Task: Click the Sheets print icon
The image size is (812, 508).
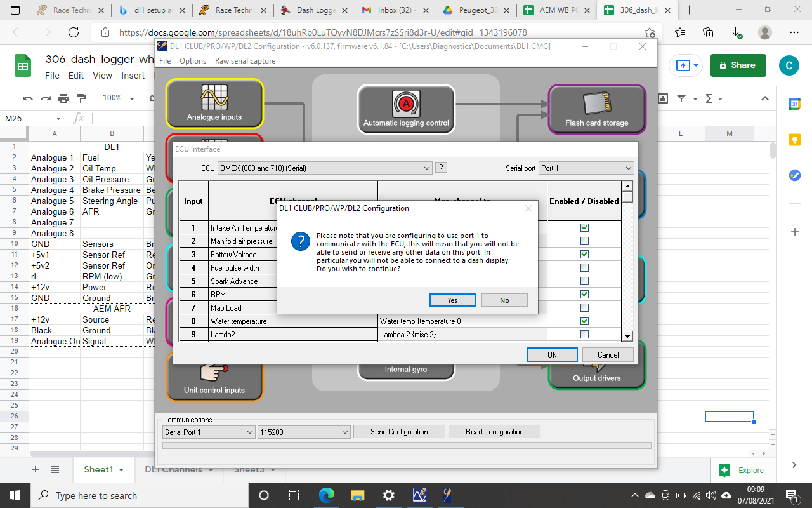Action: pyautogui.click(x=63, y=98)
